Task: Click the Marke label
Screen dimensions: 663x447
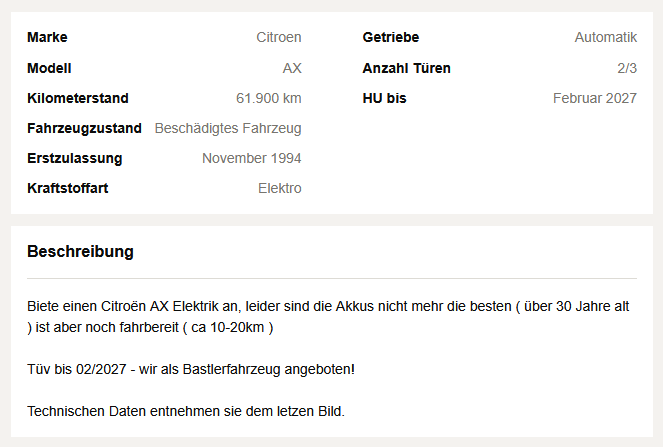Action: (x=47, y=37)
